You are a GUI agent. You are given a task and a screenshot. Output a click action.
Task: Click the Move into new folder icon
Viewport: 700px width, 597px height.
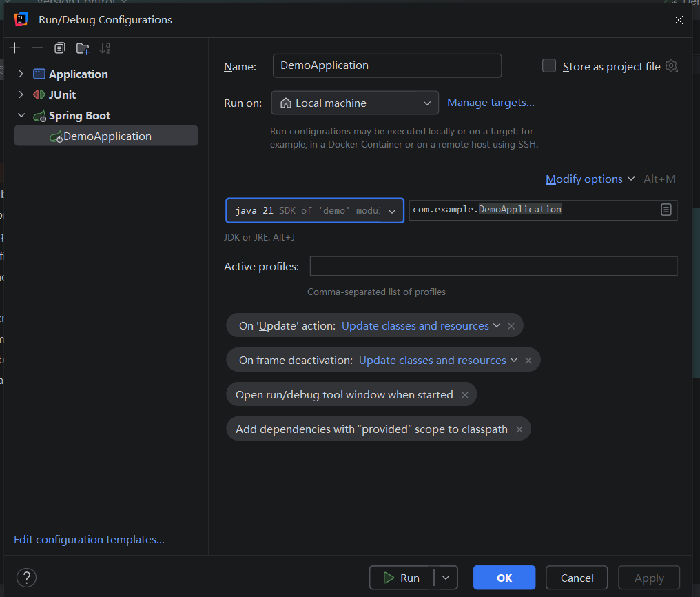[83, 48]
